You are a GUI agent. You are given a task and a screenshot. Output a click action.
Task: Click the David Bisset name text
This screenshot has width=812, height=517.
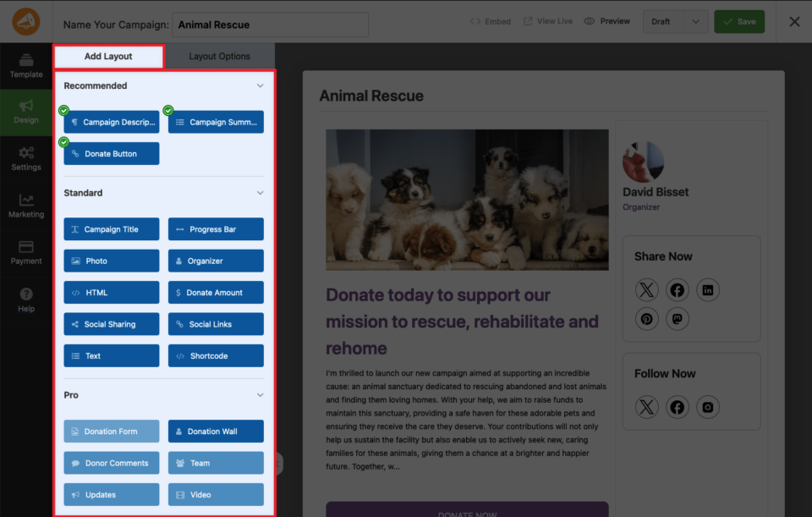656,192
